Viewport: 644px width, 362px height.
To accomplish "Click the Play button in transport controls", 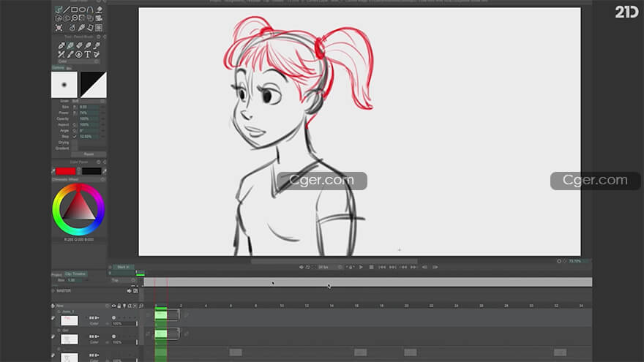I will pyautogui.click(x=361, y=267).
